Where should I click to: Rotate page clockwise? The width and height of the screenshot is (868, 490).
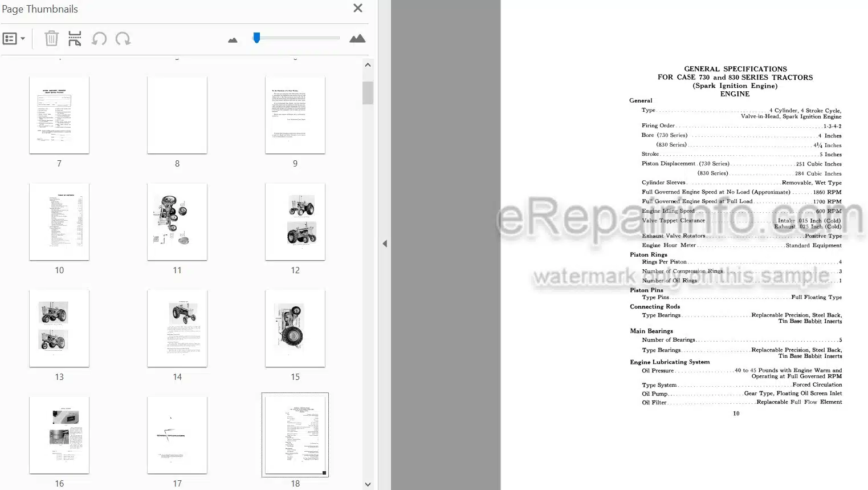pyautogui.click(x=123, y=39)
